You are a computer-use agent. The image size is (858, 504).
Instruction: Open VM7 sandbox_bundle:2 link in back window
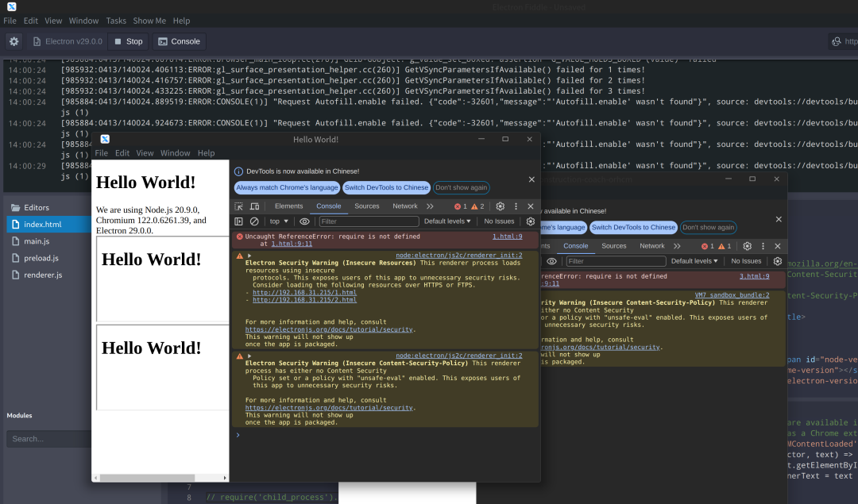732,295
